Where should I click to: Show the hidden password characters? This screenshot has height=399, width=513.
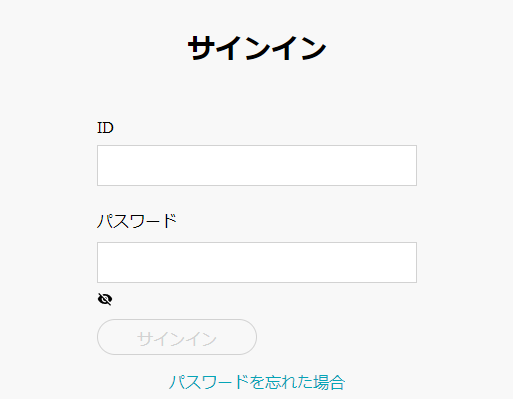tap(105, 299)
